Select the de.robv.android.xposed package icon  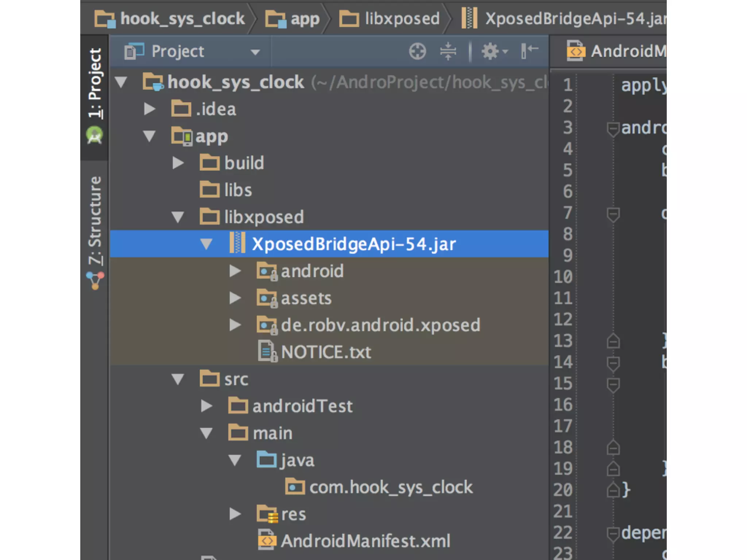(267, 325)
